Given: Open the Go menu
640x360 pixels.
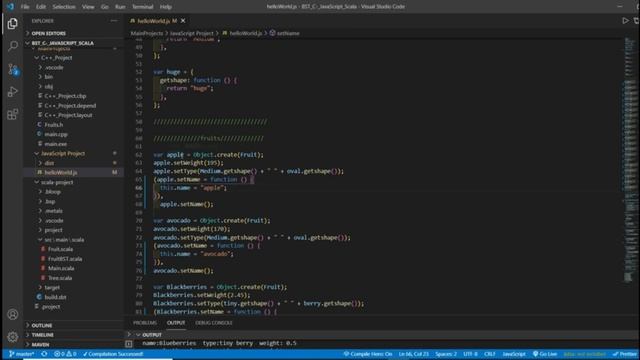Looking at the screenshot, I should click(x=104, y=7).
